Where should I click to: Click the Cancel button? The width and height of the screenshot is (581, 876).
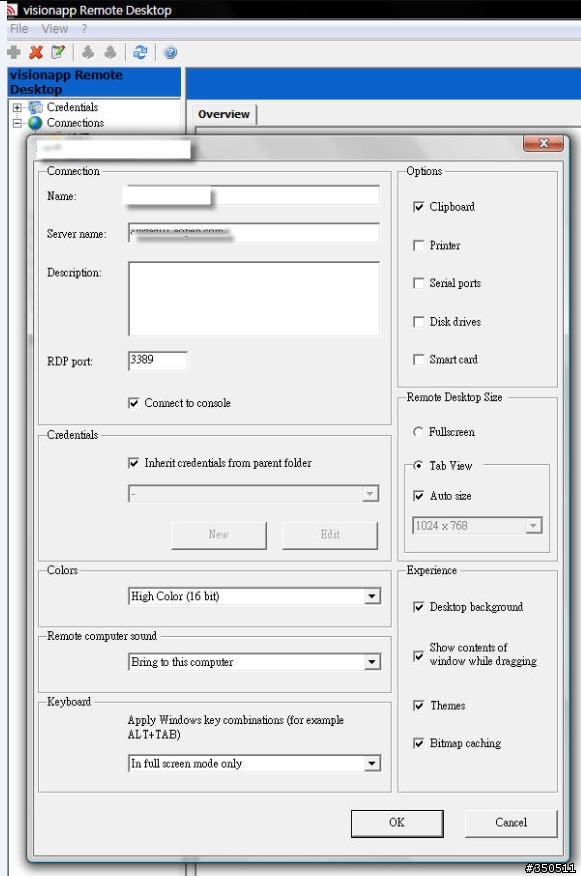click(x=511, y=822)
